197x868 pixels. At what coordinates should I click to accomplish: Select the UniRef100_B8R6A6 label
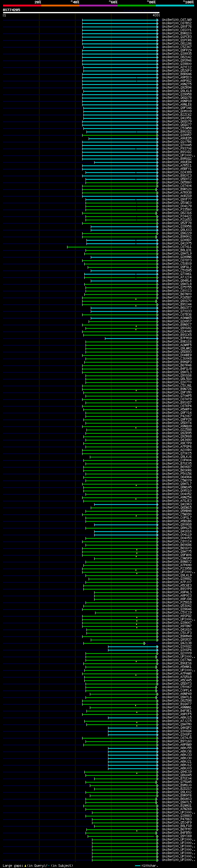point(177,74)
